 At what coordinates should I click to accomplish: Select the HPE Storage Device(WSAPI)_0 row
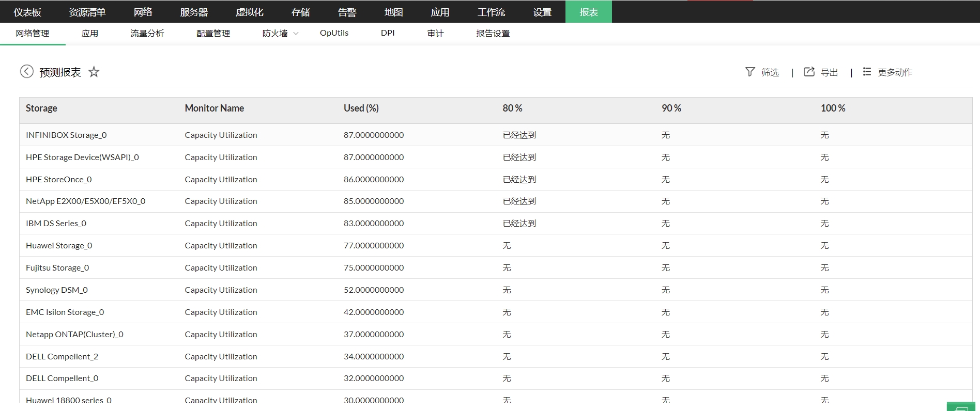(496, 157)
